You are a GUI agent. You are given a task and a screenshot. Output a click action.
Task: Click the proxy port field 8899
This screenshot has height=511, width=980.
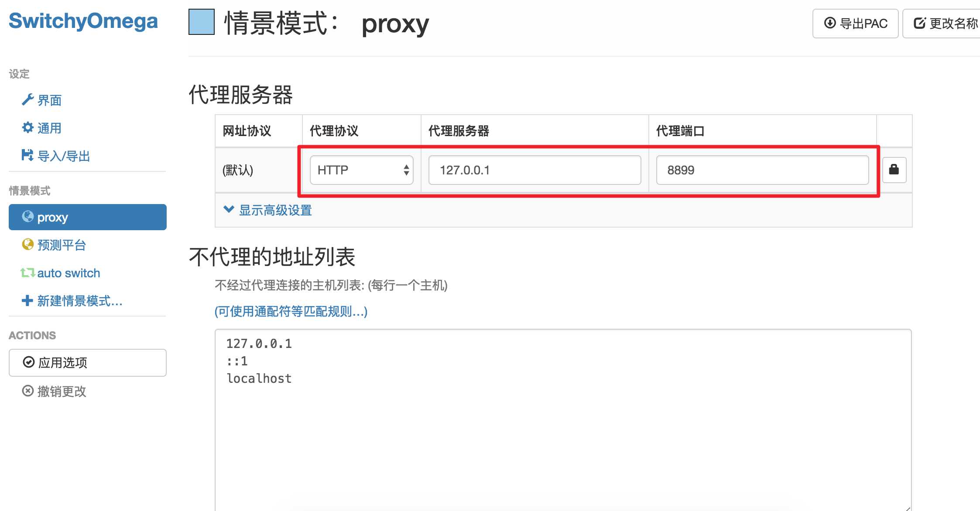click(763, 170)
